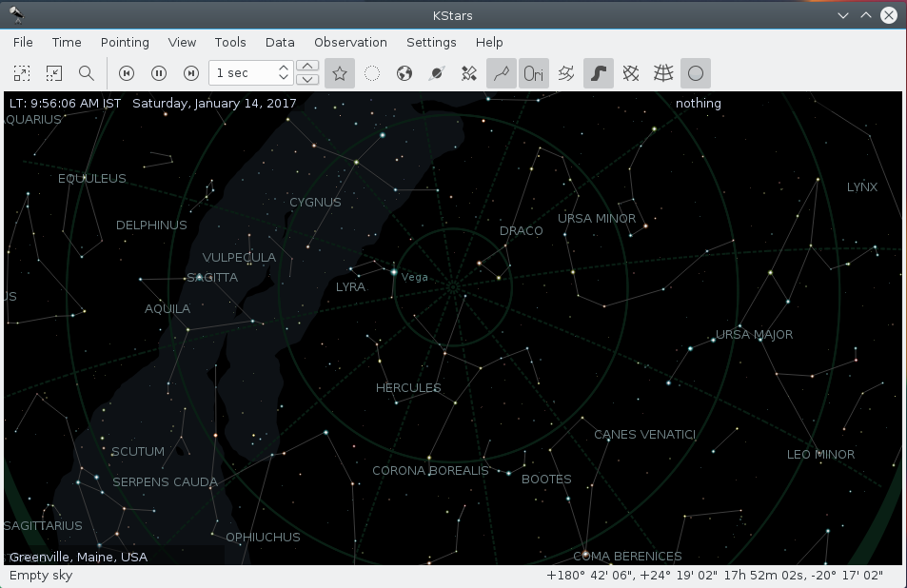The width and height of the screenshot is (907, 588).
Task: Step the clock one time step backward
Action: click(x=127, y=73)
